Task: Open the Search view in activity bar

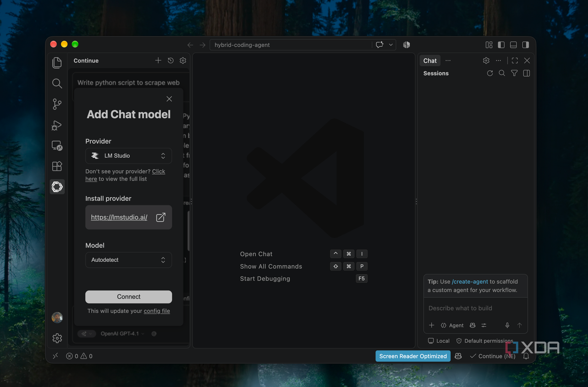Action: 57,83
